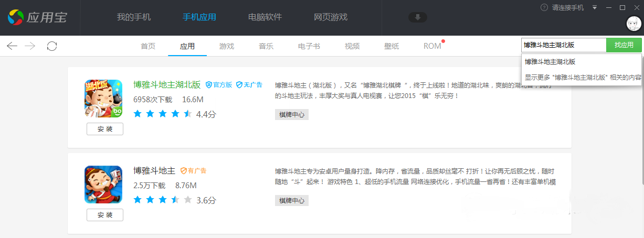Image resolution: width=644 pixels, height=238 pixels.
Task: Click the search box containing 博雅斗地主湖北版
Action: click(564, 45)
